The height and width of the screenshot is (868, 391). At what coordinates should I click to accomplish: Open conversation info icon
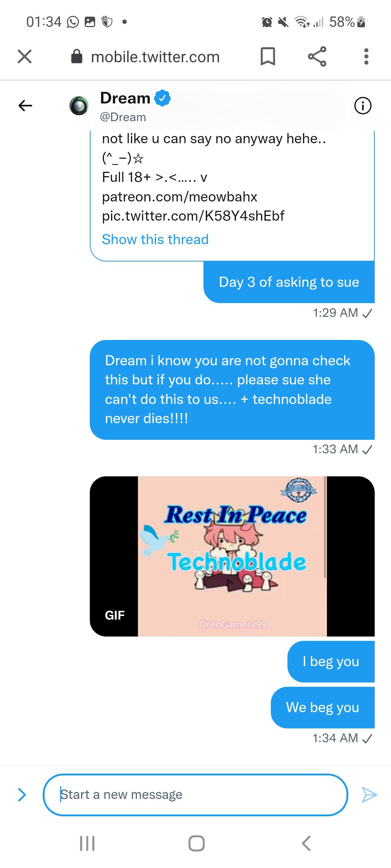[x=363, y=106]
